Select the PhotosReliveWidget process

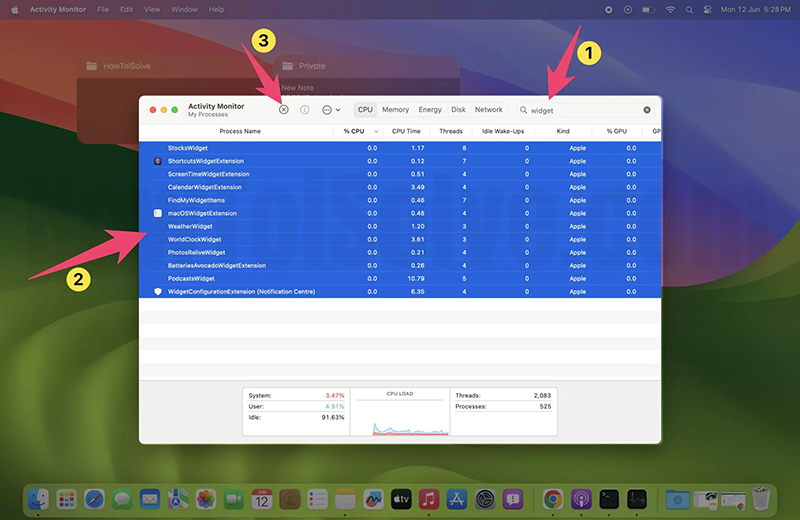[400, 253]
